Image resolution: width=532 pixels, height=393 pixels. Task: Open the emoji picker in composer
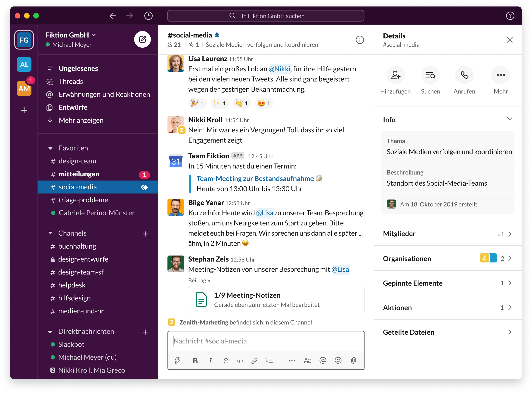point(338,361)
